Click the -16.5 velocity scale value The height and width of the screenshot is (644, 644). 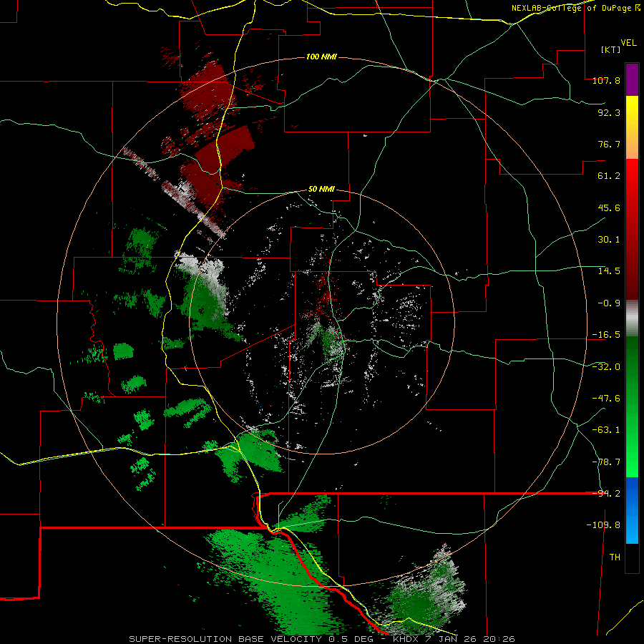click(606, 335)
